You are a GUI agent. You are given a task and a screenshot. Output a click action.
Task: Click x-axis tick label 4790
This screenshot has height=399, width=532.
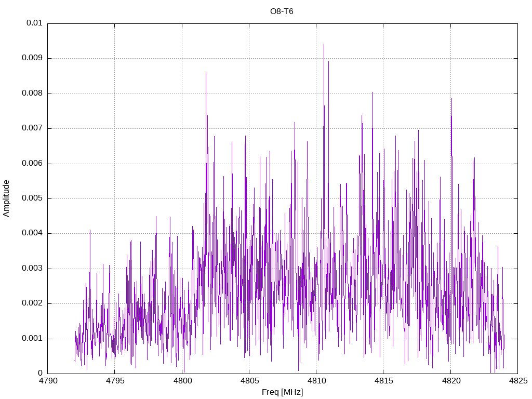48,381
